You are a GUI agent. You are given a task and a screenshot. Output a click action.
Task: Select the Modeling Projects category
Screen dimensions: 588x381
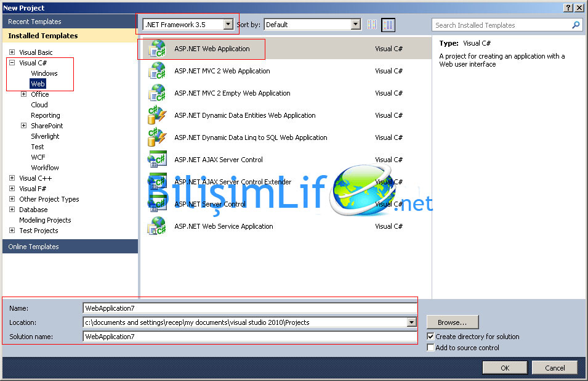click(x=45, y=220)
